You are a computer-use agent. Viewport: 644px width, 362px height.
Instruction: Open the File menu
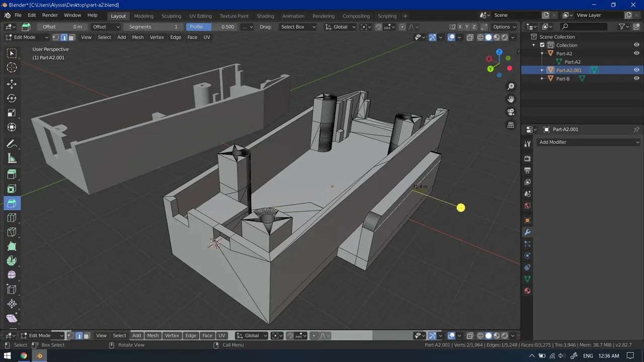(x=18, y=15)
